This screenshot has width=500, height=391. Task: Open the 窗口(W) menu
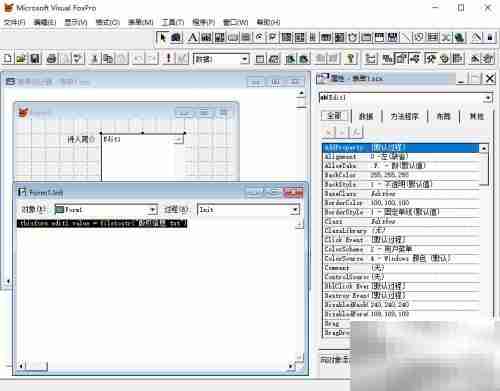tap(236, 22)
